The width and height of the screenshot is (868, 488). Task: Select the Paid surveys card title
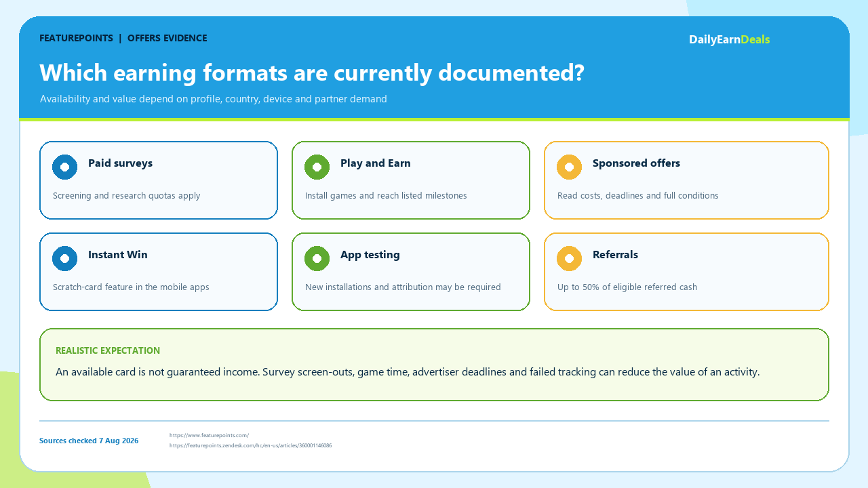tap(120, 163)
